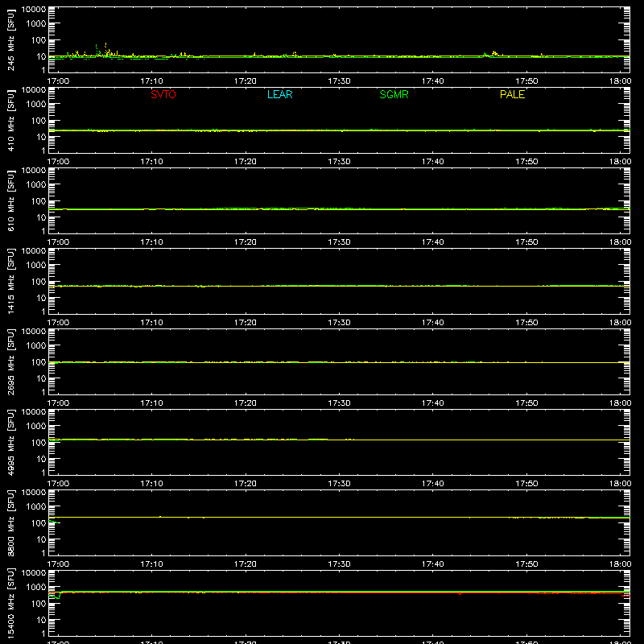Click 17:30 time label below 2695 MHz plot
The width and height of the screenshot is (644, 644).
click(339, 403)
